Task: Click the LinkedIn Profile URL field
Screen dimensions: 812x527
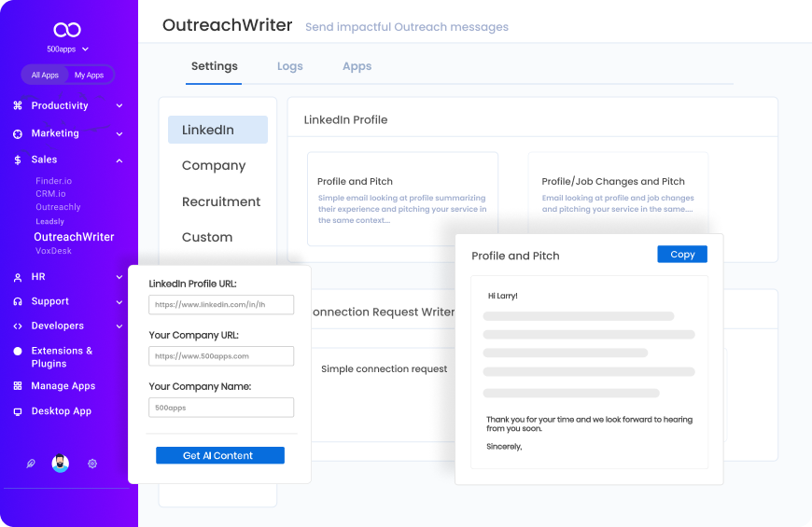Action: (x=221, y=304)
